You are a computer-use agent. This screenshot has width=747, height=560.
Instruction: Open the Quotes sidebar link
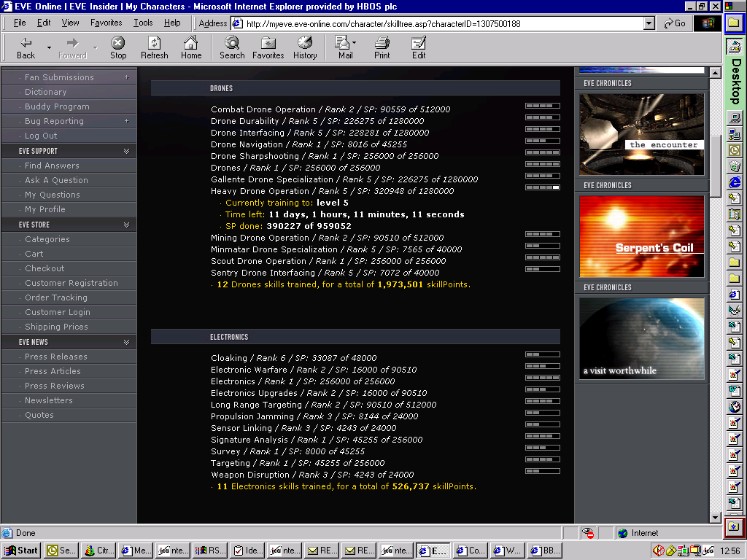click(39, 415)
